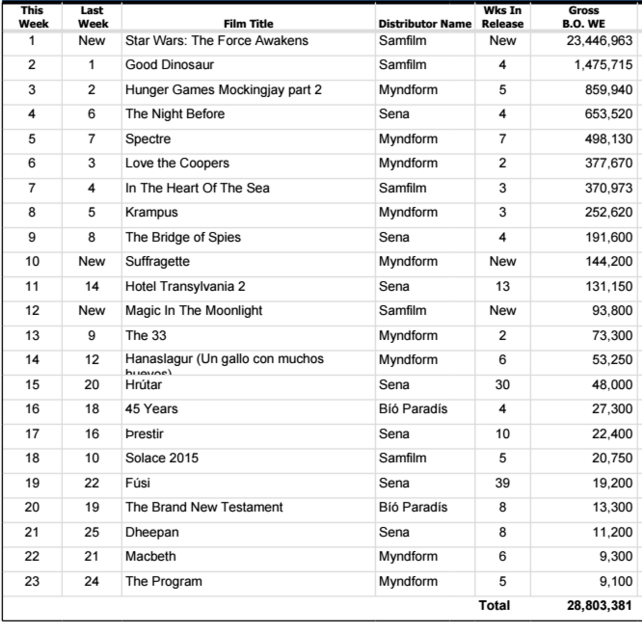This screenshot has height=625, width=642.
Task: Select the Distributor Name column header
Action: tap(425, 24)
